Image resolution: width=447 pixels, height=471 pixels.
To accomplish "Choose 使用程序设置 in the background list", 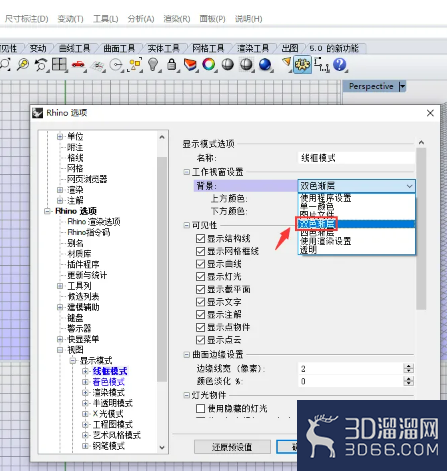I will (356, 198).
